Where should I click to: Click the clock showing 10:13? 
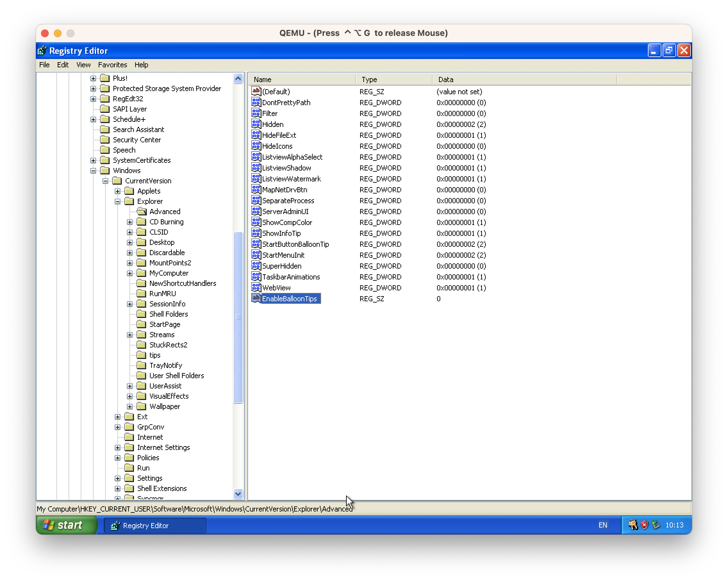click(x=674, y=525)
